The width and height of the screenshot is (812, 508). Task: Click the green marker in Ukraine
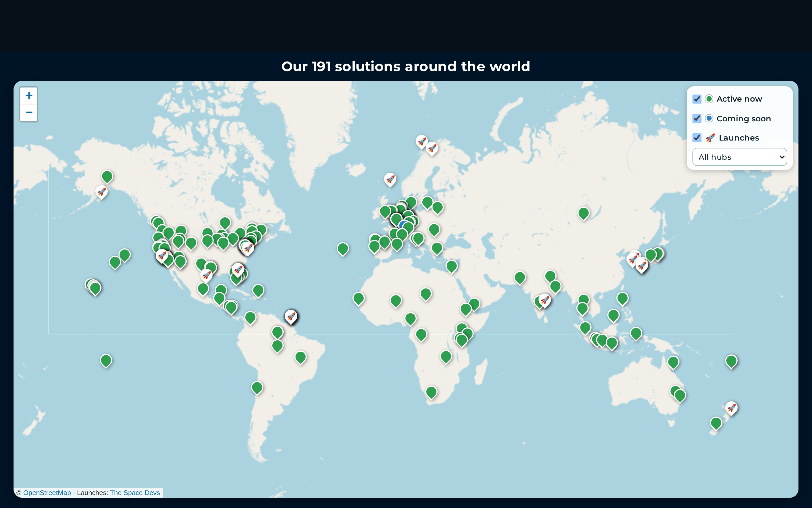434,230
